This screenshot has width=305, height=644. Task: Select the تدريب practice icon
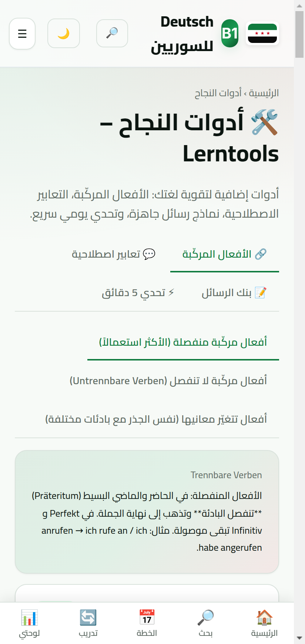(x=88, y=623)
